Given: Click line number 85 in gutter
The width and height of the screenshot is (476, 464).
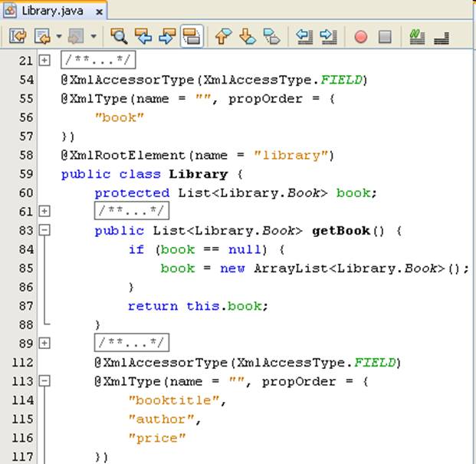Looking at the screenshot, I should click(x=26, y=268).
